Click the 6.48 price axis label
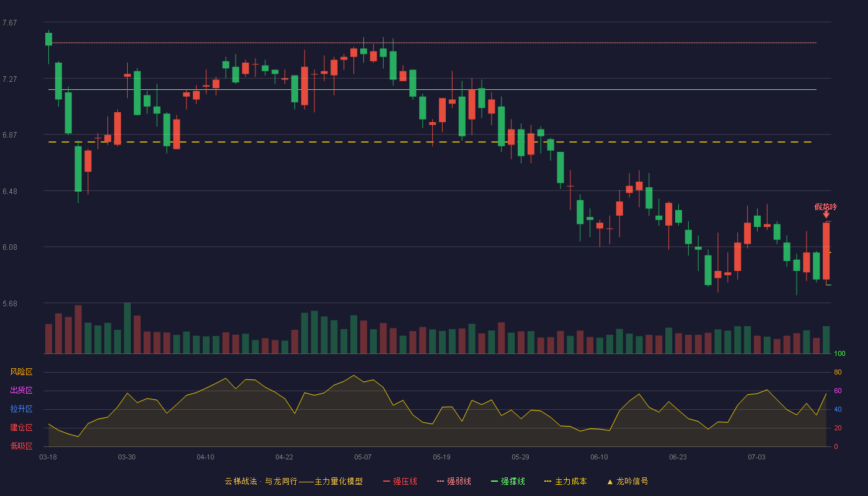This screenshot has height=496, width=868. click(x=9, y=192)
